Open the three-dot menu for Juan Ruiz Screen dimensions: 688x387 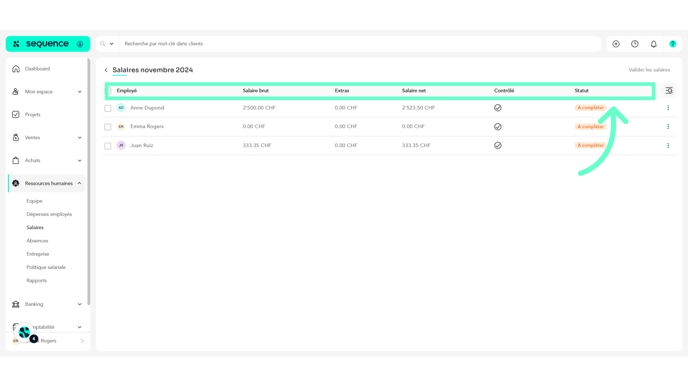[x=668, y=145]
